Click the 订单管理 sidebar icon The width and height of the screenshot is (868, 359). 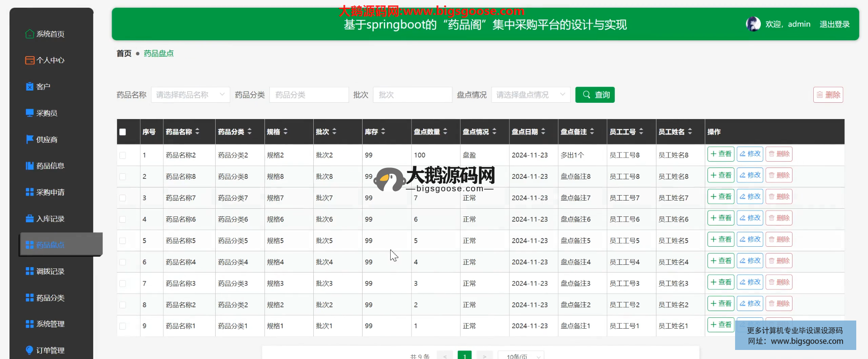29,350
